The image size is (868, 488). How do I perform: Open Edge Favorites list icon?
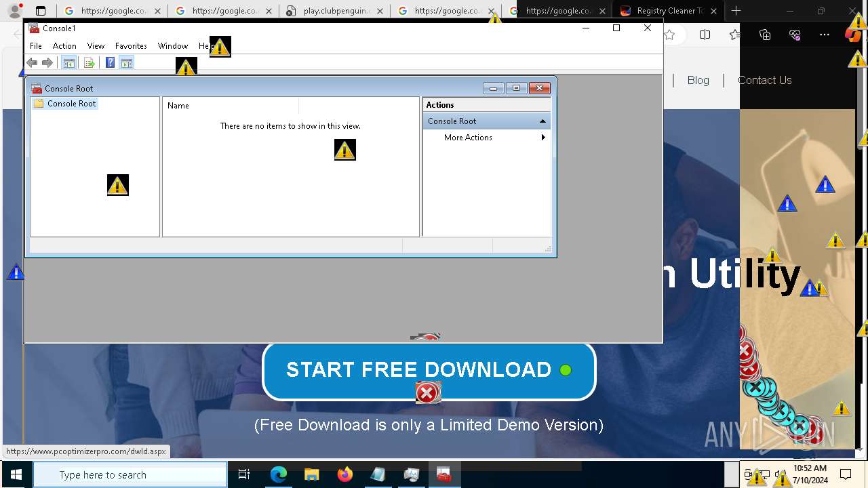[x=735, y=35]
